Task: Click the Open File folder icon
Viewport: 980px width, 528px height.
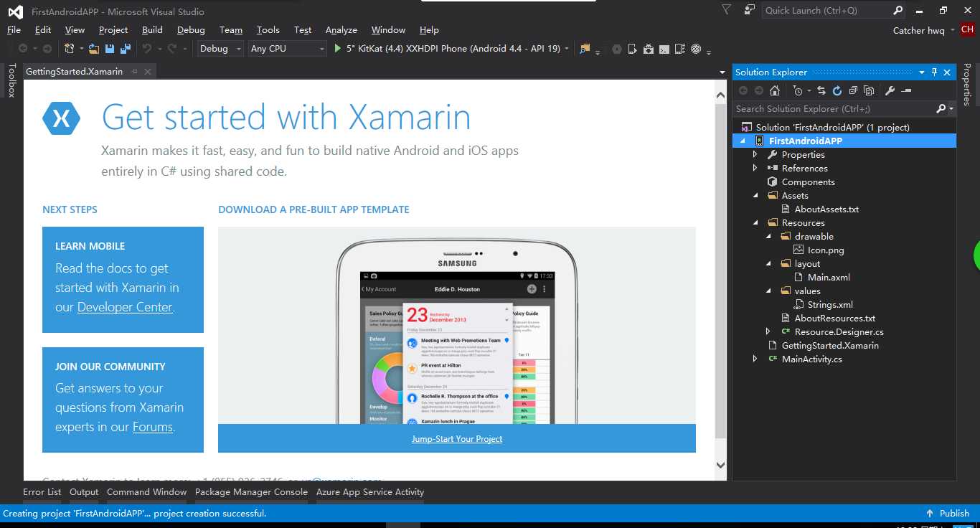Action: point(93,49)
